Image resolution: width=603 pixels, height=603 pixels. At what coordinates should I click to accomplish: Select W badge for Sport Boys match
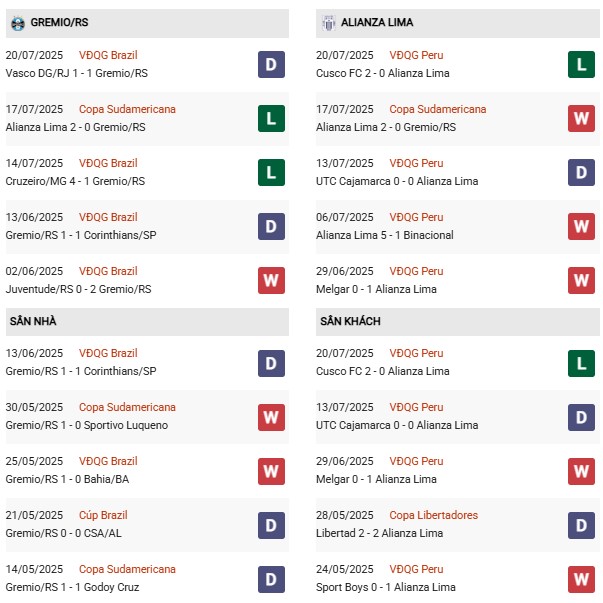(x=581, y=579)
